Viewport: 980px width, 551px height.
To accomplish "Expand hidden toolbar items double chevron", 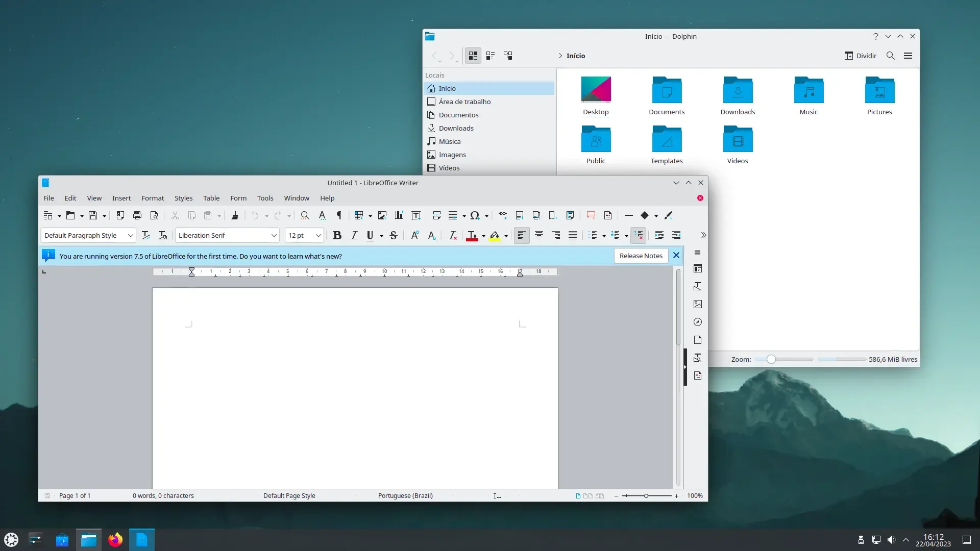I will 703,235.
